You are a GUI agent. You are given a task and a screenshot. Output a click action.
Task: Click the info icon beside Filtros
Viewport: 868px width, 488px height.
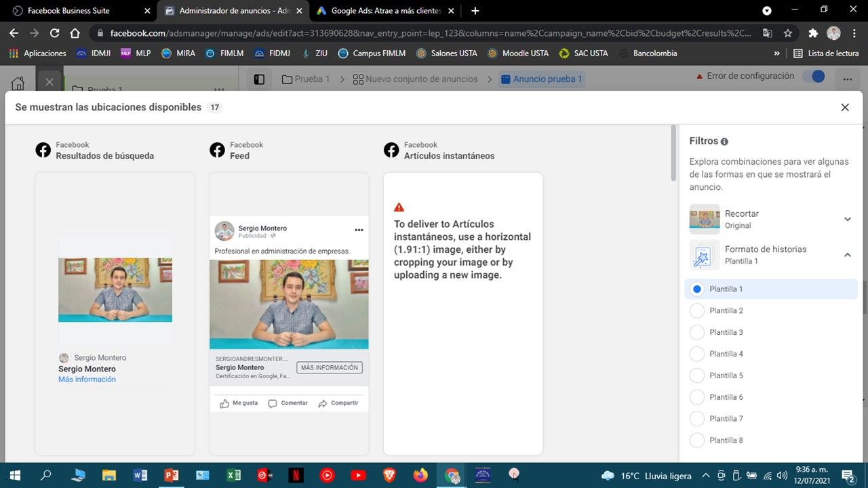pos(724,142)
